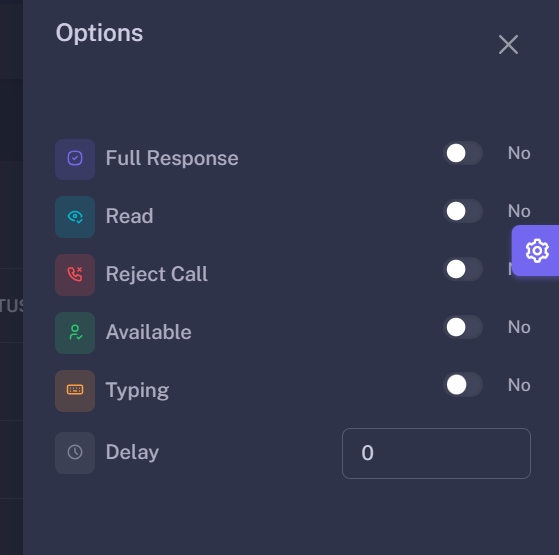The width and height of the screenshot is (559, 555).
Task: Enable the Full Response toggle
Action: point(463,153)
